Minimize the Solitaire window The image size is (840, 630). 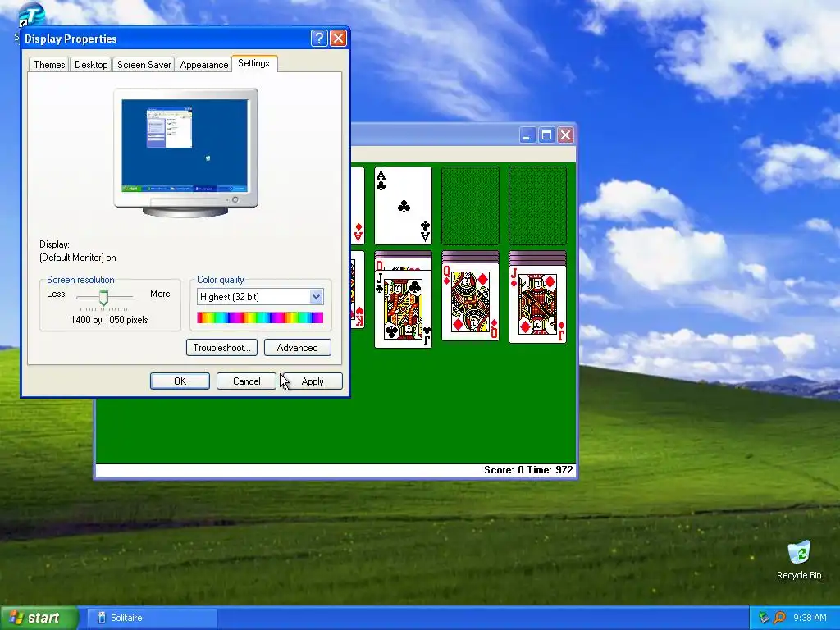pyautogui.click(x=527, y=135)
